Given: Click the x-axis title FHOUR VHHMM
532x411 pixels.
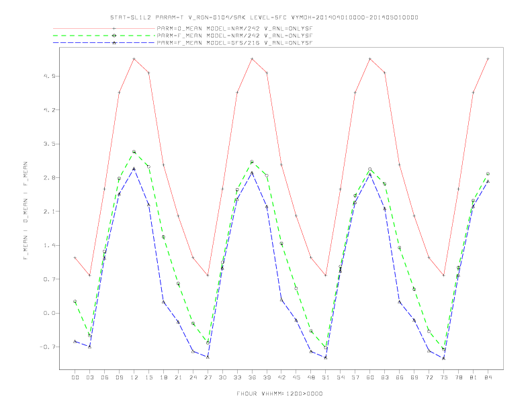Looking at the screenshot, I should (x=279, y=394).
